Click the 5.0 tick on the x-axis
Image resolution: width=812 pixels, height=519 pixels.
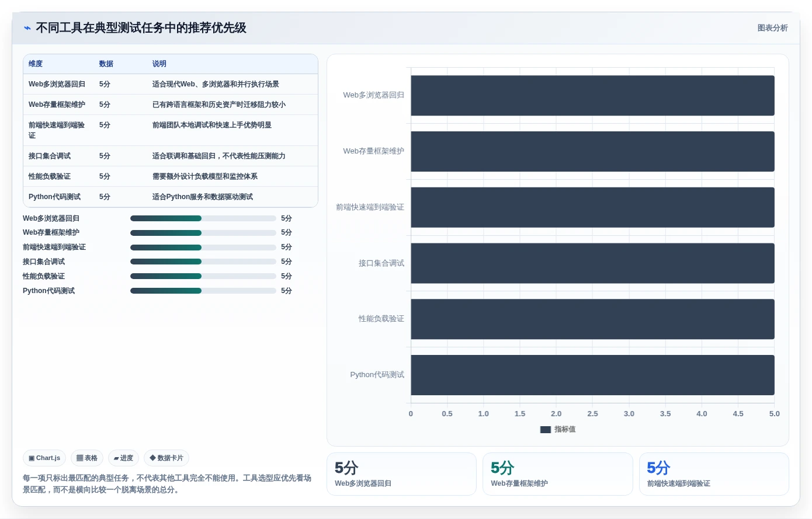click(x=774, y=413)
